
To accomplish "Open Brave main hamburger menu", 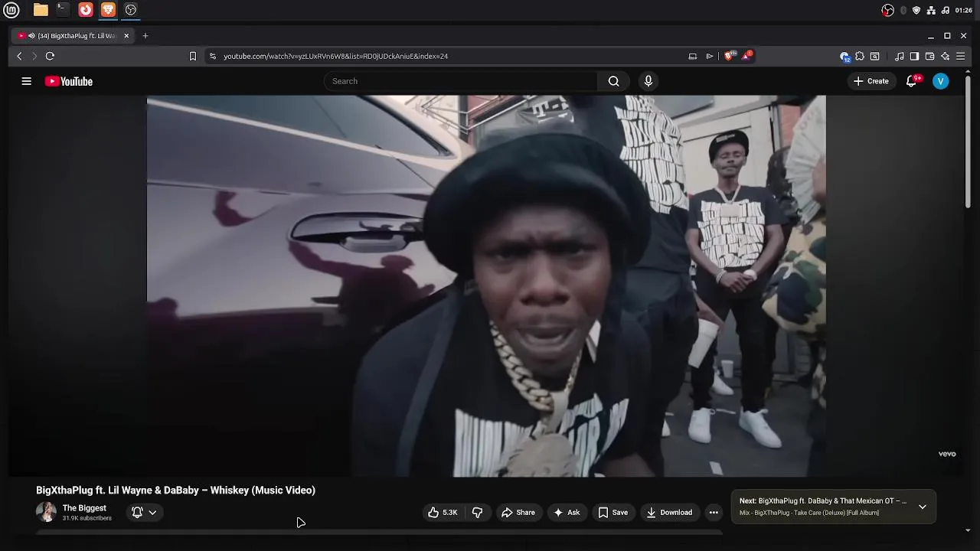I will click(961, 56).
